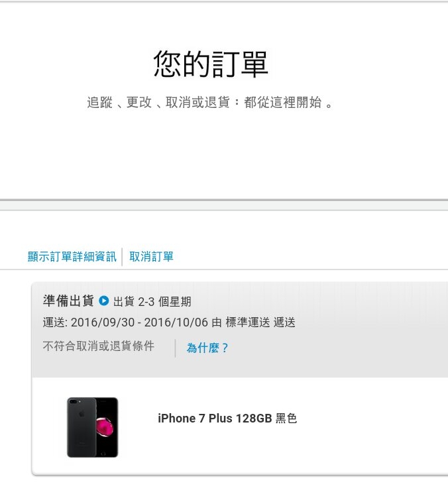Click the 準備出貨 status label
The width and height of the screenshot is (448, 494).
click(x=68, y=301)
